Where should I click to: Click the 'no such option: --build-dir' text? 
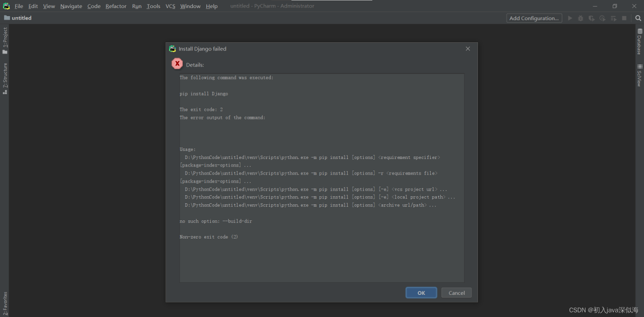[216, 221]
